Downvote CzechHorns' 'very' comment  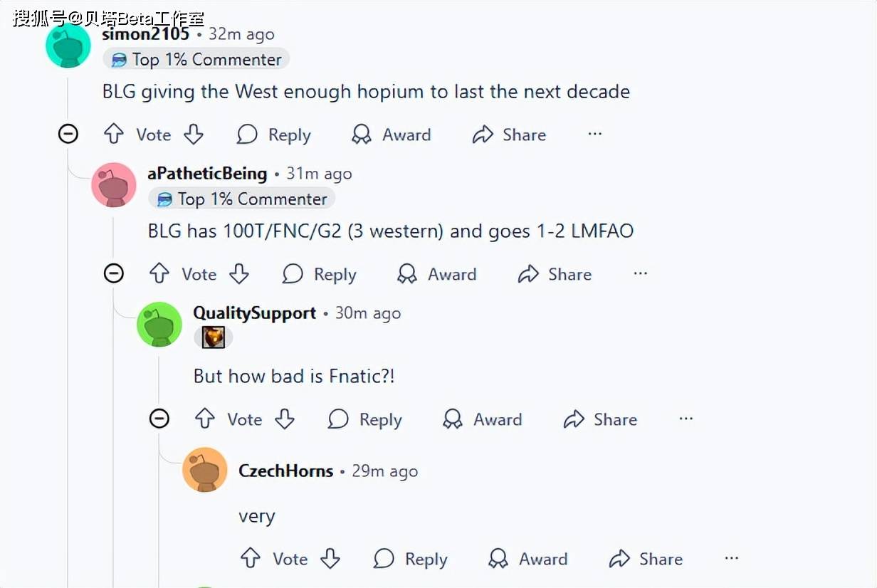[x=330, y=558]
